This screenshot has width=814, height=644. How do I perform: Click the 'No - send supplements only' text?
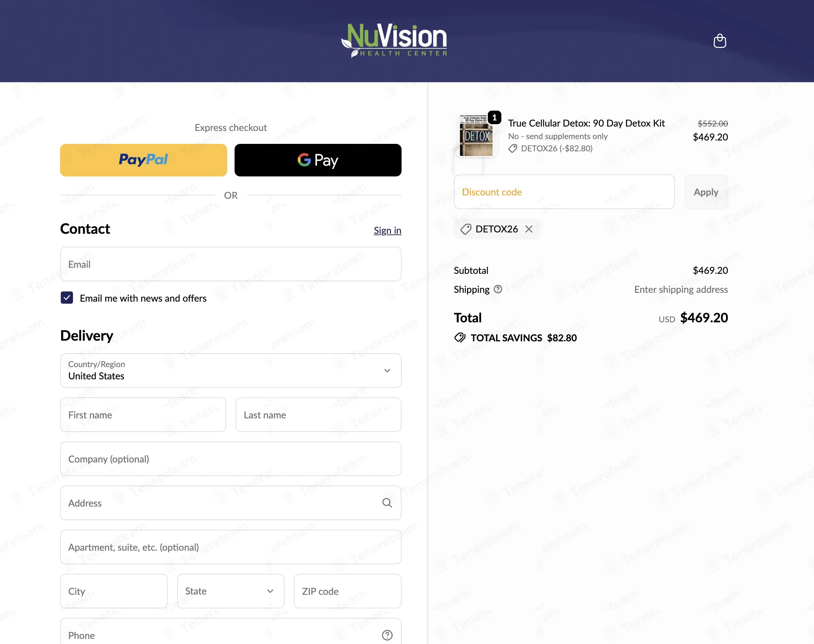pyautogui.click(x=557, y=136)
